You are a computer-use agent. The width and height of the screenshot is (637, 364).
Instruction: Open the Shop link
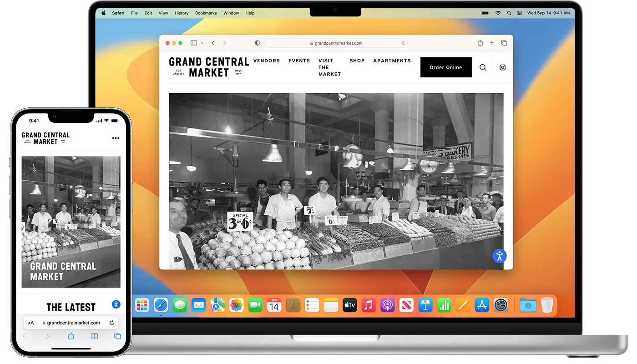(357, 61)
